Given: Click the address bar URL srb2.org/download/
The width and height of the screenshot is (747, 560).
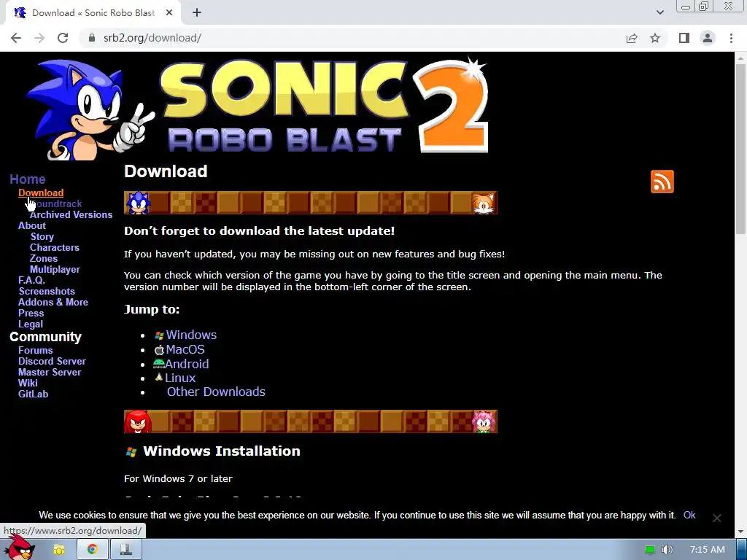Looking at the screenshot, I should pyautogui.click(x=152, y=38).
